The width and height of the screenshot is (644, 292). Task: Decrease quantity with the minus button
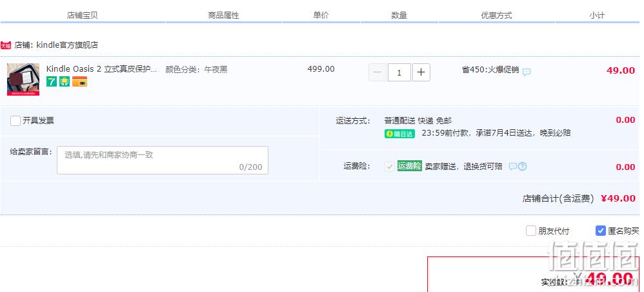tap(377, 73)
